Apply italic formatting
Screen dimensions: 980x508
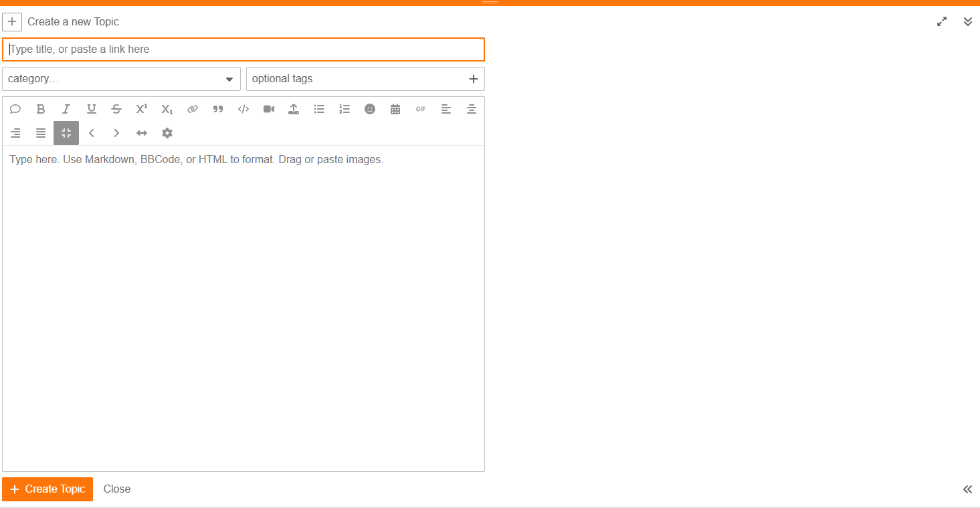[x=66, y=109]
